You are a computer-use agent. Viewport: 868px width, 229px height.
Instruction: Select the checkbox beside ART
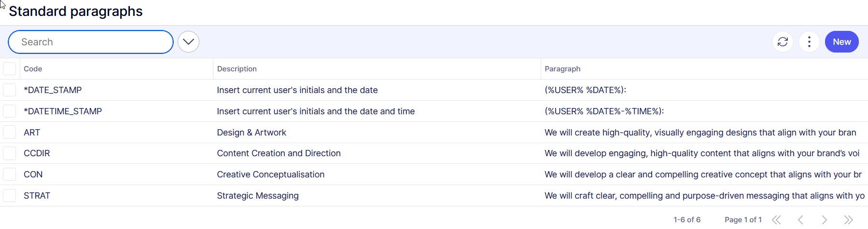(x=10, y=132)
